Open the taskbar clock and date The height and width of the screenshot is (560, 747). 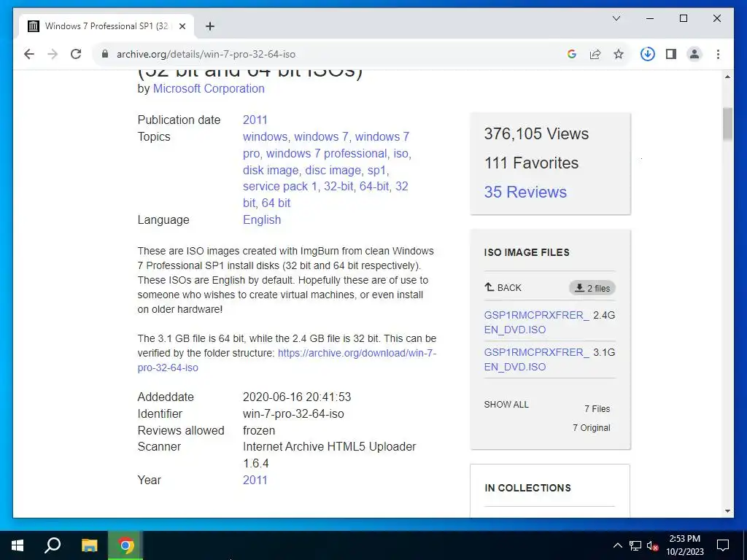[684, 545]
